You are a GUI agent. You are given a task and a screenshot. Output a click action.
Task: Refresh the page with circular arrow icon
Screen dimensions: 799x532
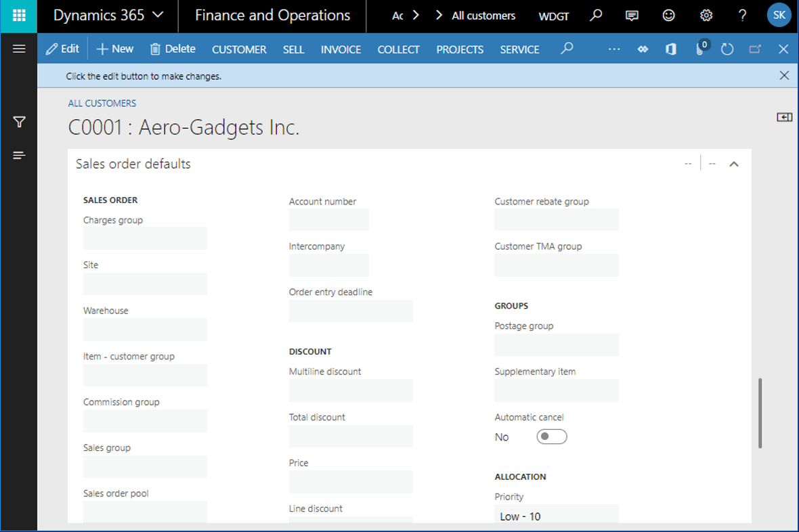727,49
